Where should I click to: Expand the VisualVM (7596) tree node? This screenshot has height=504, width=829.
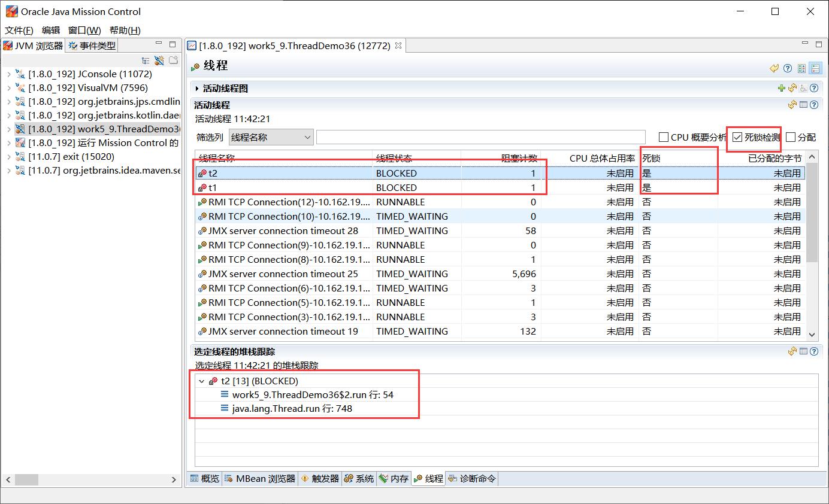coord(9,88)
